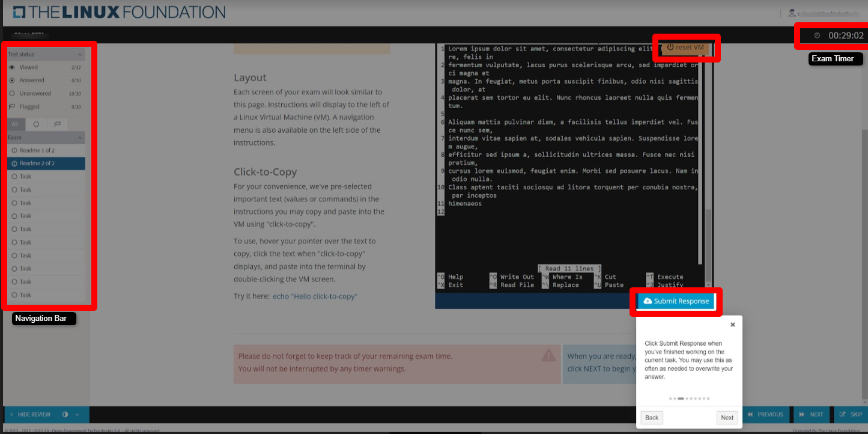
Task: Select the All filter tab
Action: click(x=15, y=124)
